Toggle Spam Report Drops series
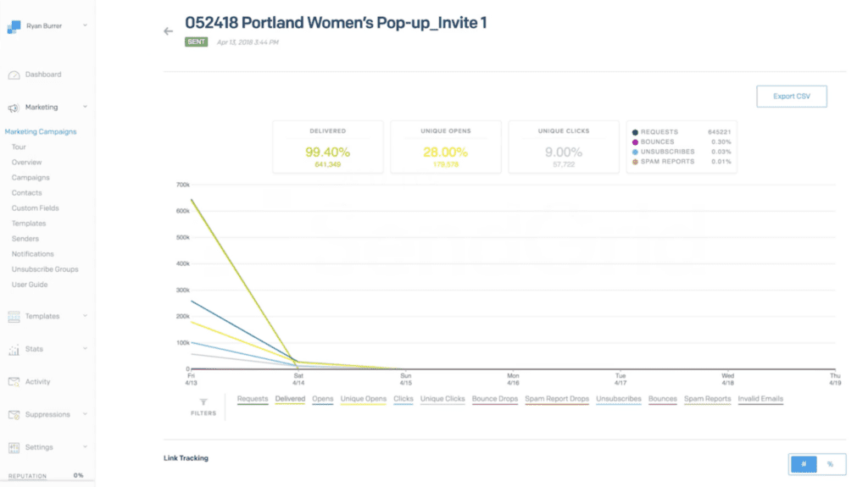This screenshot has width=868, height=487. click(x=557, y=399)
